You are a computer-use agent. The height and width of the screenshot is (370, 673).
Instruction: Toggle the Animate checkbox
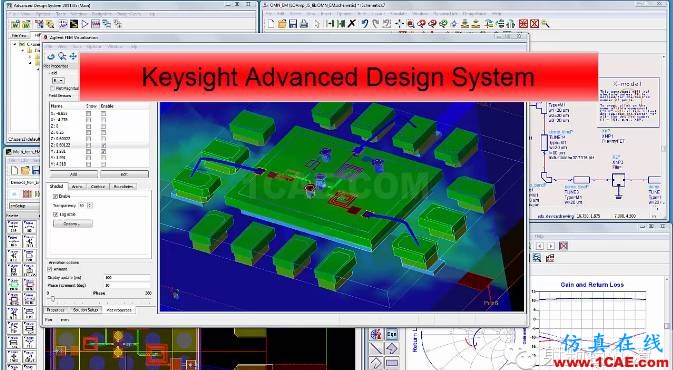coord(50,269)
